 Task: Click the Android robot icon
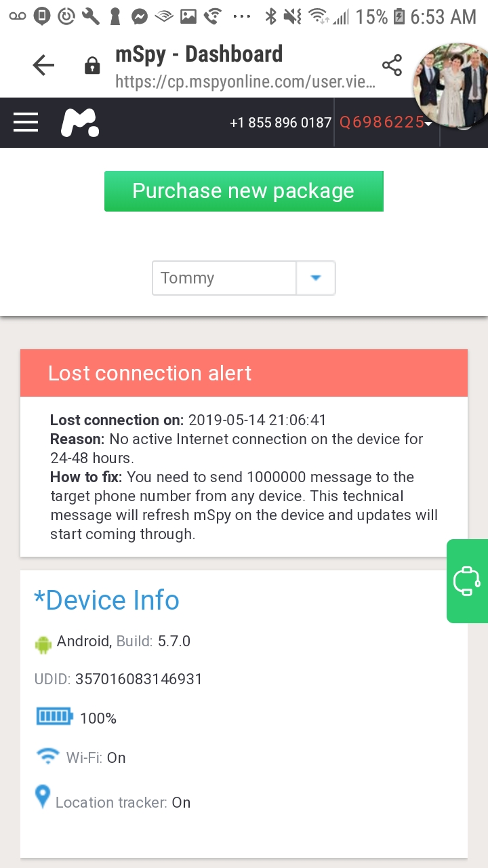pos(43,644)
